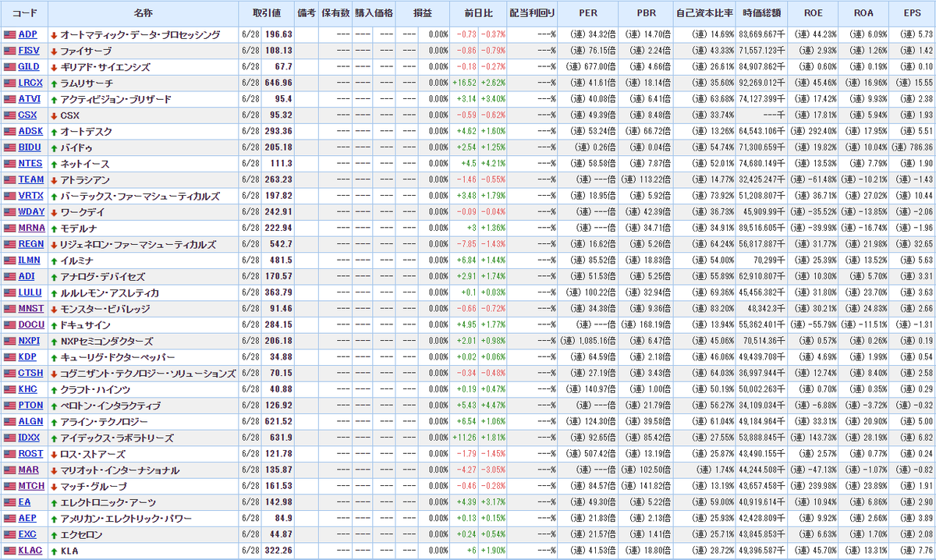Click the green up arrow beside キューリグ・ドクターペッパー
936x560 pixels.
[x=54, y=357]
